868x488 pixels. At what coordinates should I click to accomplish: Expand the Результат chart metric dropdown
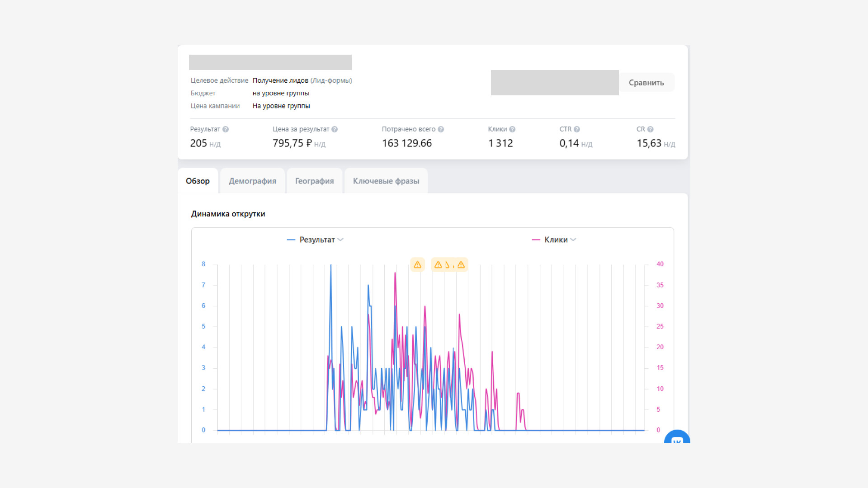(x=340, y=240)
